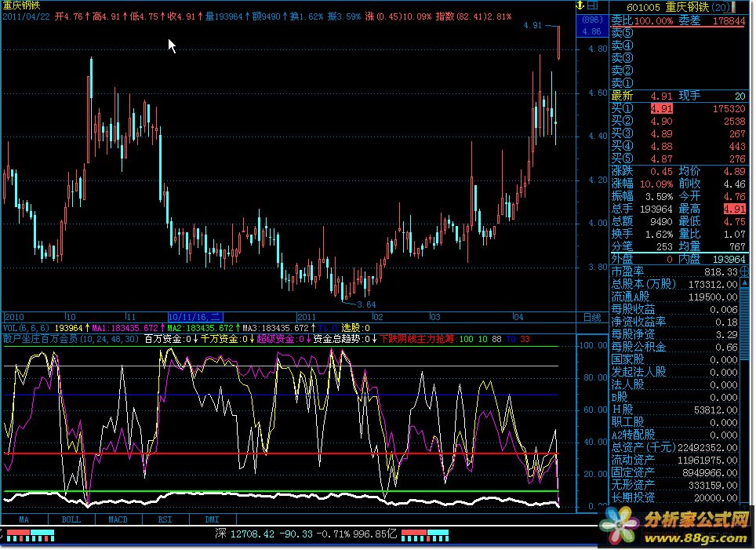Click the 买③ price 4.89
The image size is (756, 550).
click(x=662, y=134)
